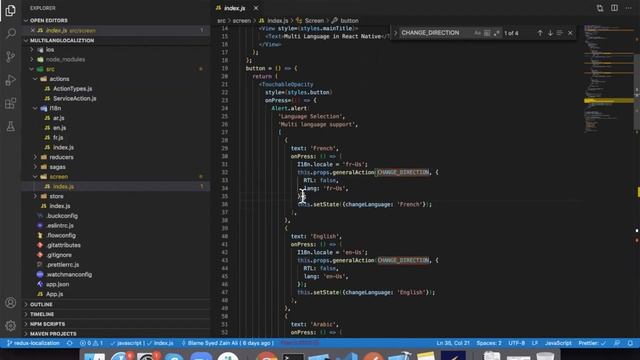Open ar.js in I18n folder
Viewport: 640px width, 360px height.
click(58, 118)
